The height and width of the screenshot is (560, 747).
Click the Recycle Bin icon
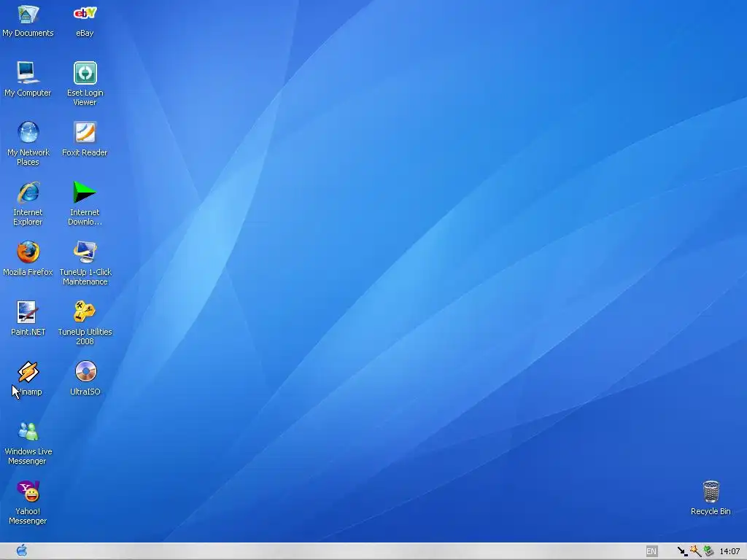pos(711,491)
